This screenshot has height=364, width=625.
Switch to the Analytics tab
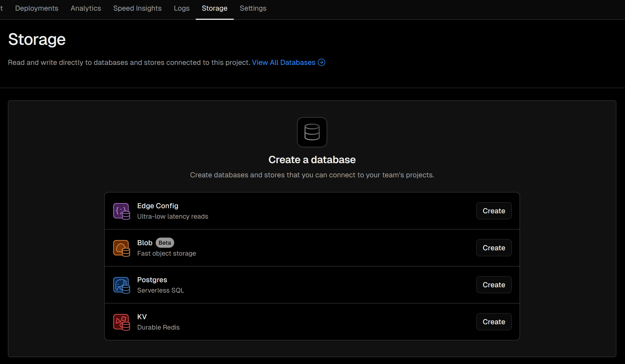click(86, 8)
